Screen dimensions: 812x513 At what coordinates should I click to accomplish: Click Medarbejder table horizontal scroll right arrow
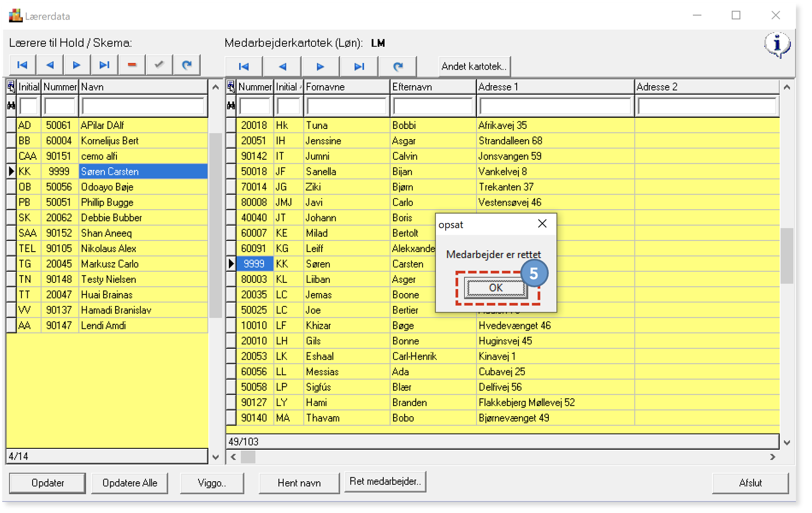[x=773, y=457]
